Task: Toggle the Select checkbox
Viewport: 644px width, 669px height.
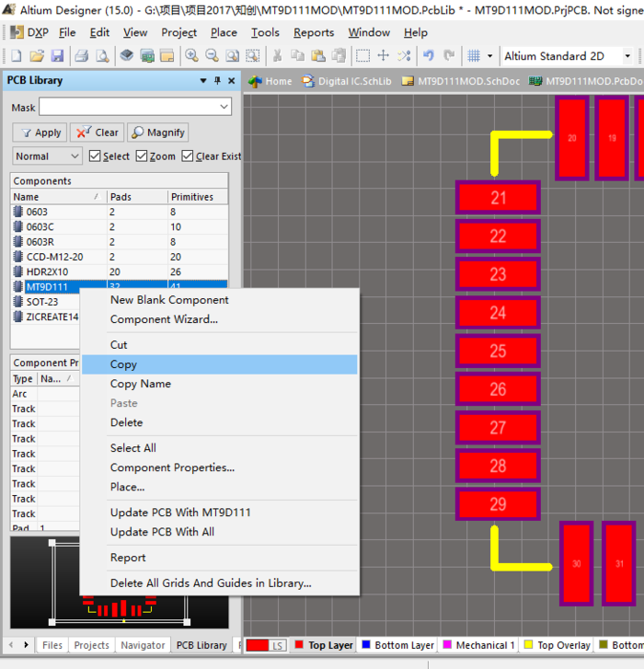Action: (95, 156)
